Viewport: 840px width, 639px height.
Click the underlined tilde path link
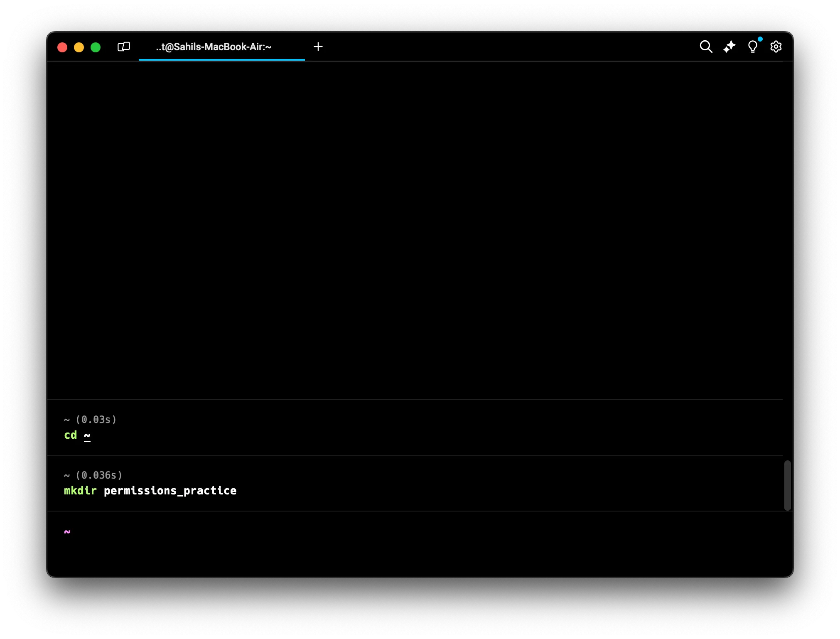point(87,435)
